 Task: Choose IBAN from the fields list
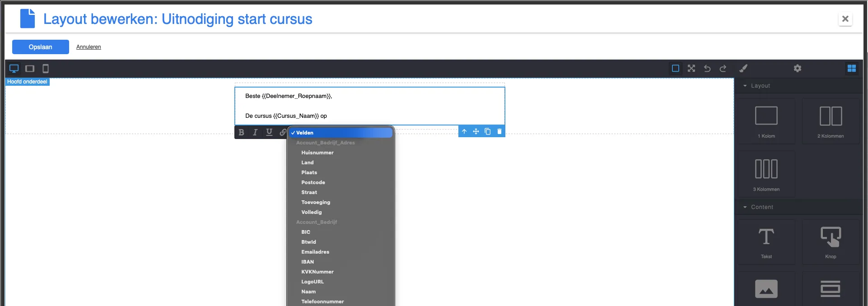[x=341, y=262]
